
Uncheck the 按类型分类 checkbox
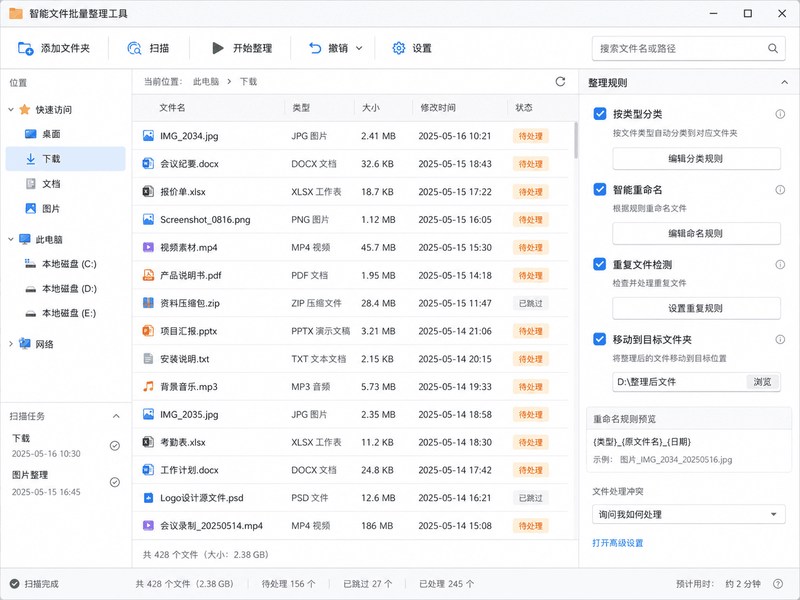(x=600, y=114)
